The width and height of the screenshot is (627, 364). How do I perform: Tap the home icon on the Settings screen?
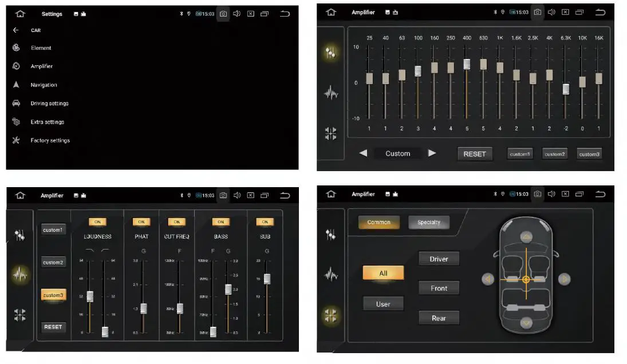[21, 14]
